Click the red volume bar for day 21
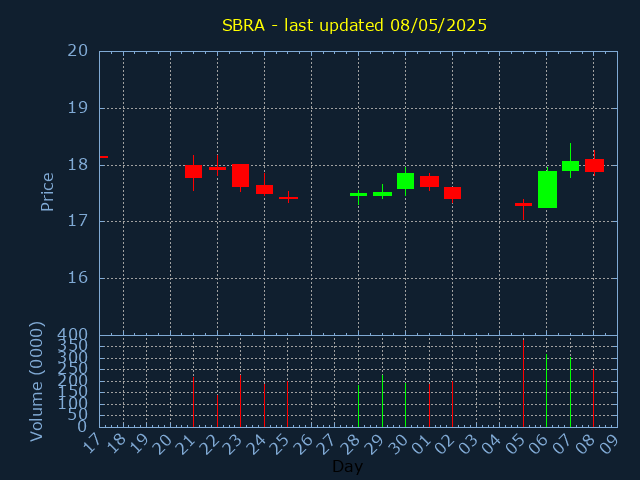 (x=193, y=402)
